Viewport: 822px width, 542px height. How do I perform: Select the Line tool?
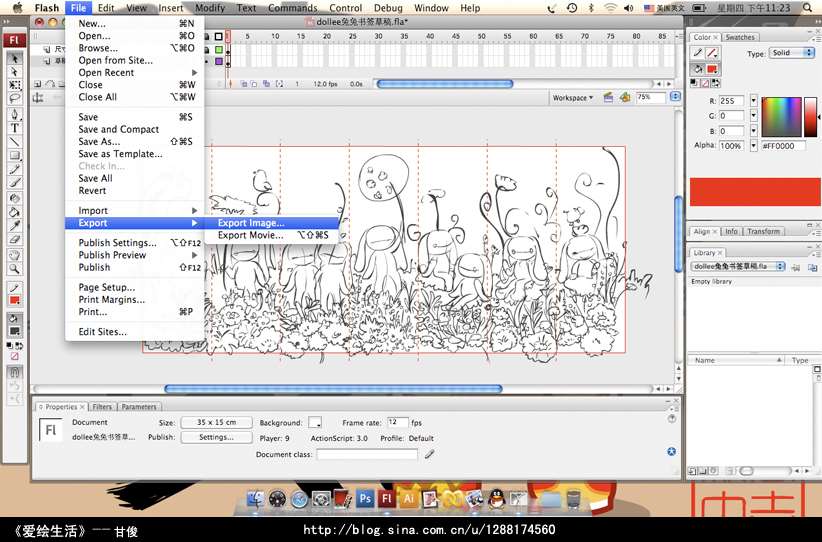click(x=15, y=142)
